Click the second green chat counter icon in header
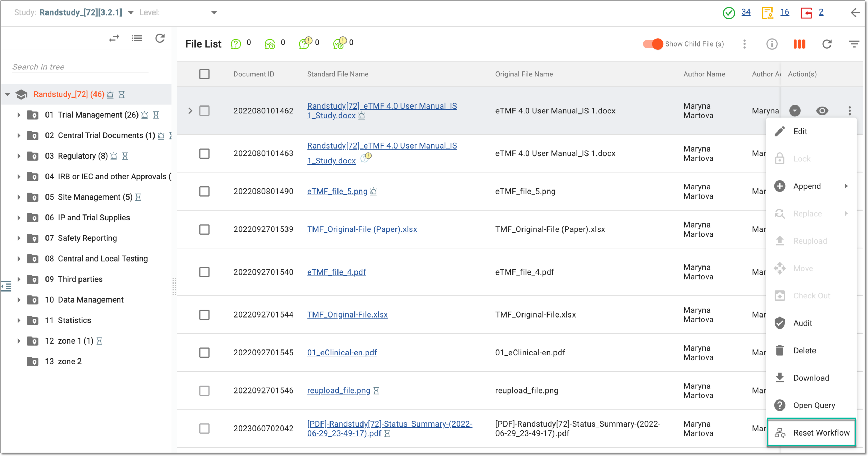 [x=270, y=44]
